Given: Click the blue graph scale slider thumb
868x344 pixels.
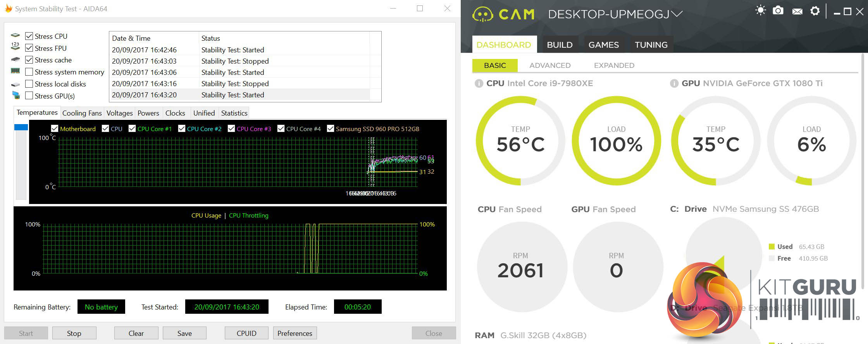Looking at the screenshot, I should 21,127.
